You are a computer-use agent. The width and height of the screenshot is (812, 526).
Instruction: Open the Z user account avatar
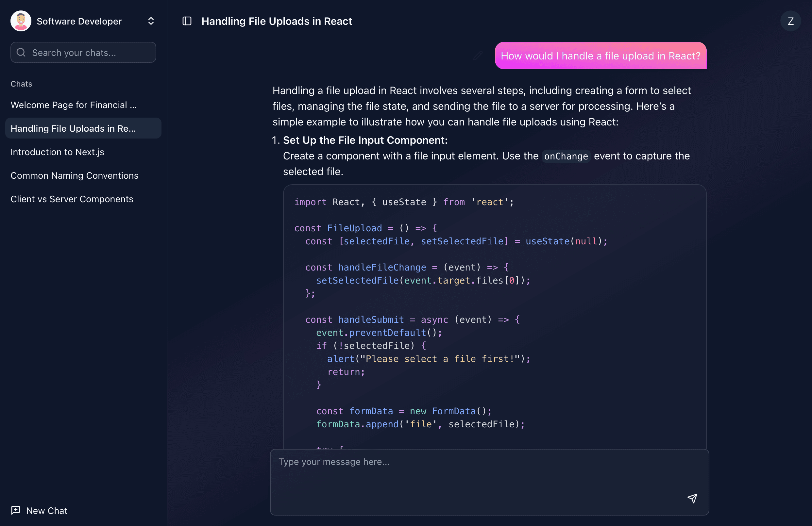[x=790, y=21]
